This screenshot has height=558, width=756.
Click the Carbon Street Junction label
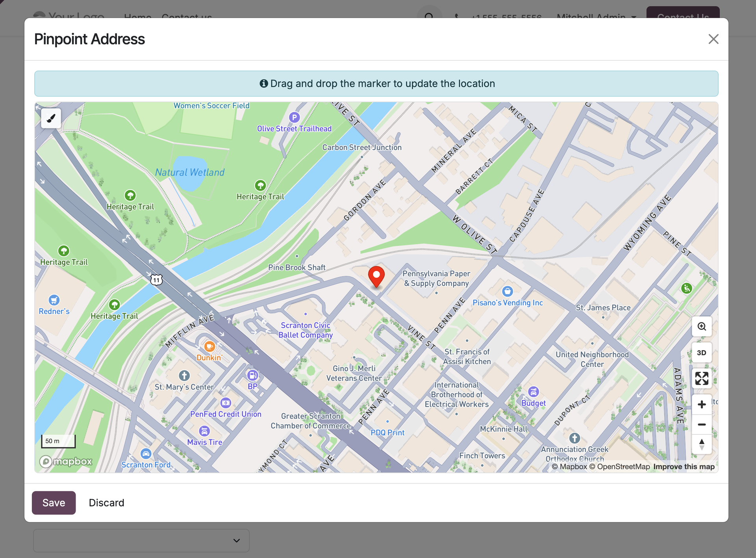coord(362,147)
